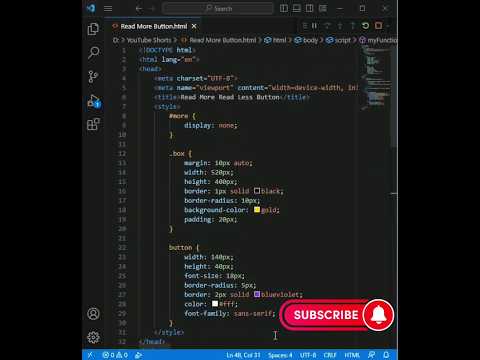This screenshot has width=480, height=360.
Task: Open the black color swatch picker
Action: click(x=257, y=191)
